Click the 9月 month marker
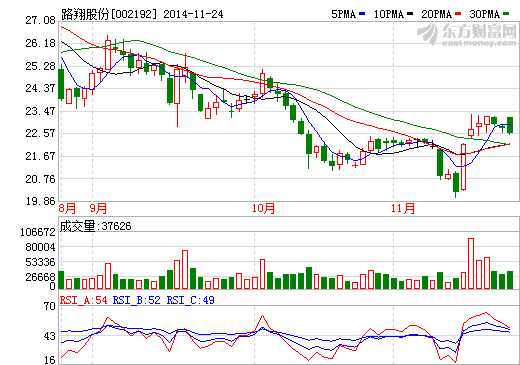This screenshot has height=365, width=520. tap(98, 209)
